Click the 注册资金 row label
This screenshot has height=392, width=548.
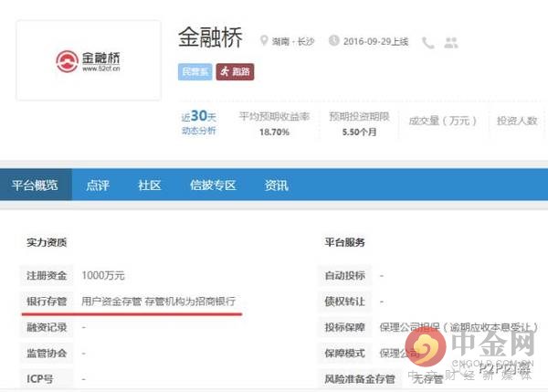tap(47, 276)
